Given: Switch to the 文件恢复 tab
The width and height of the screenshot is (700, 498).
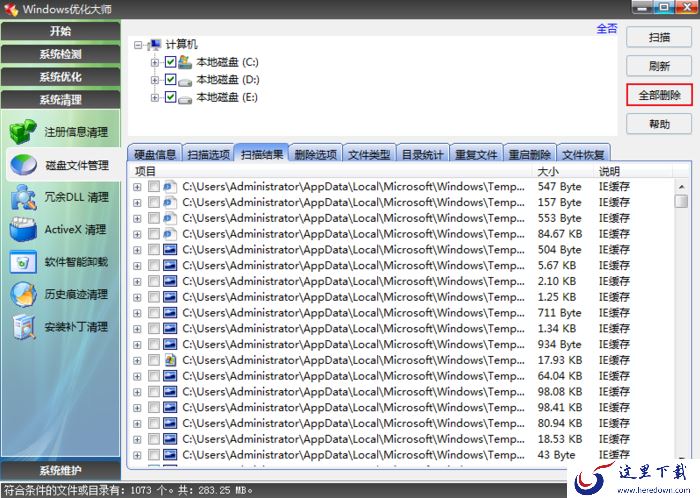Looking at the screenshot, I should point(583,154).
